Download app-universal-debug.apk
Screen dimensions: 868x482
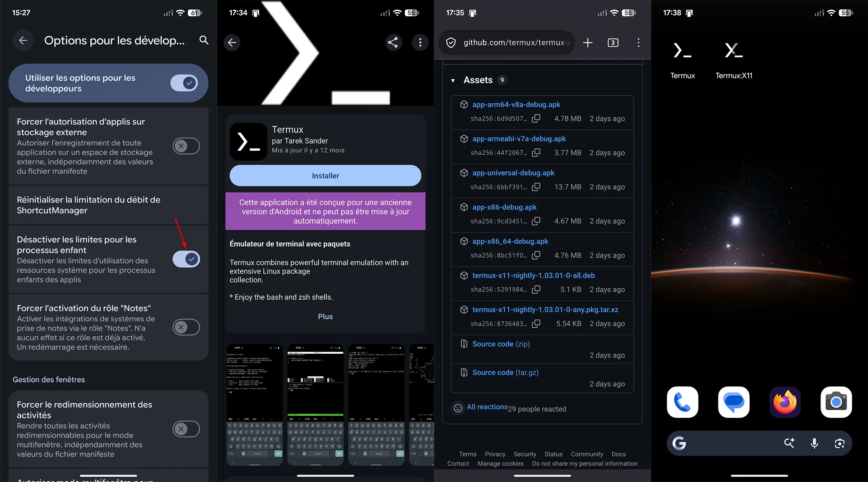(513, 173)
